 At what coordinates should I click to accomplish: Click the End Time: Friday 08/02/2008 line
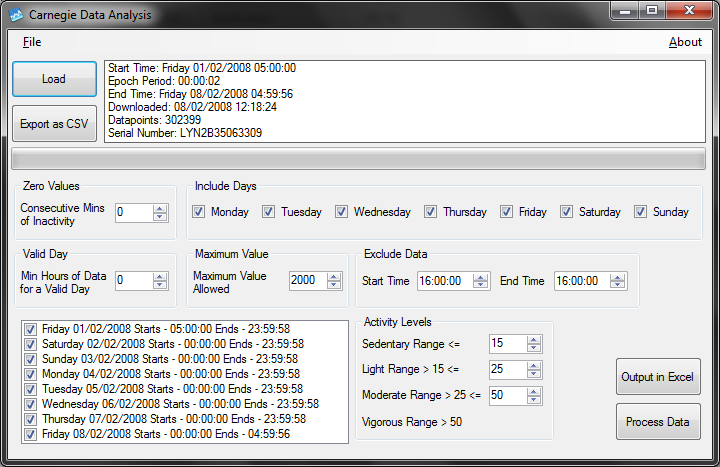click(200, 94)
